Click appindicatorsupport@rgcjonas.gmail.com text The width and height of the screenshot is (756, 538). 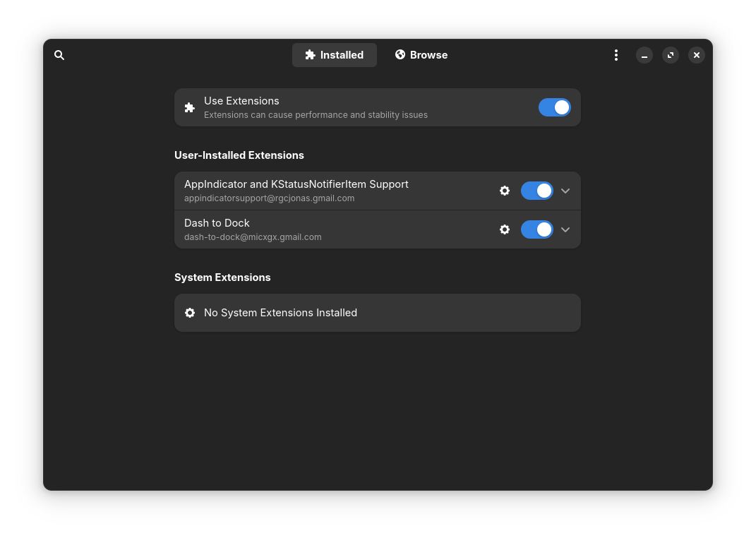click(x=269, y=198)
